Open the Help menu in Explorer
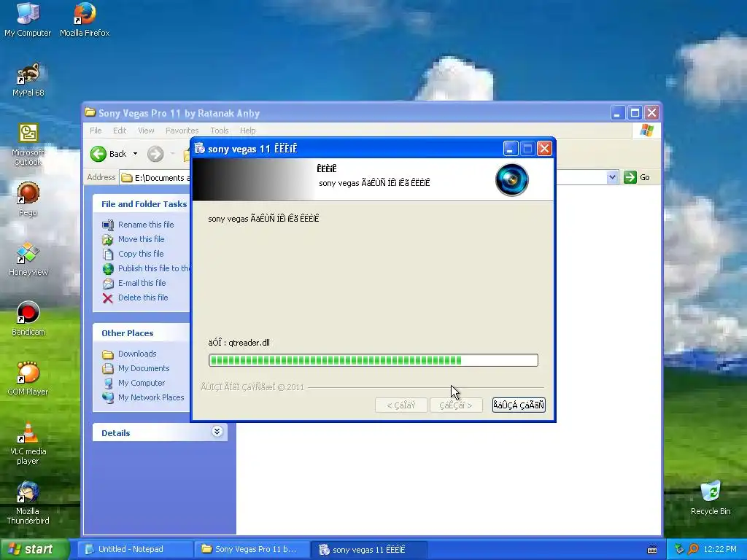Screen dimensions: 747x560 point(248,131)
